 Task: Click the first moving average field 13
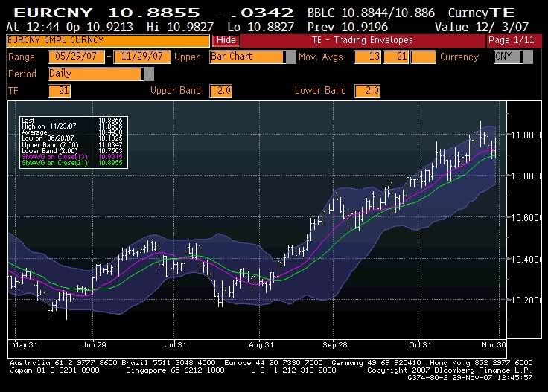368,57
